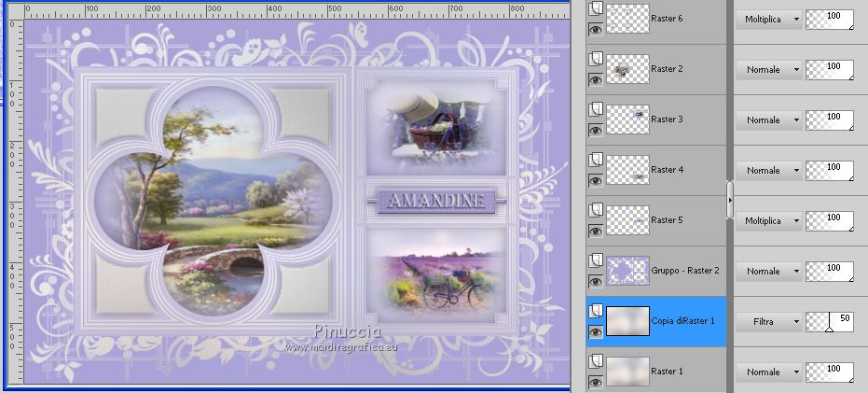The height and width of the screenshot is (393, 868).
Task: Select the layer named Raster 6
Action: 667,19
